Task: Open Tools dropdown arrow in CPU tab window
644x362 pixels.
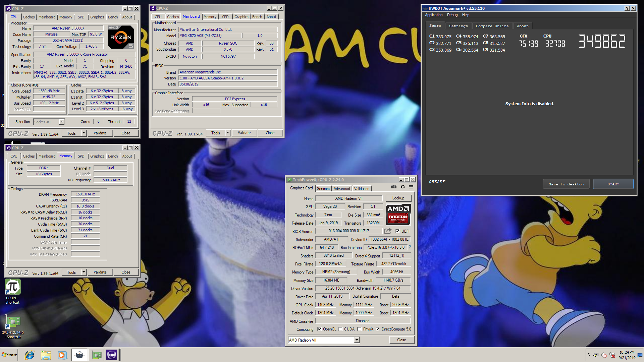Action: point(84,133)
